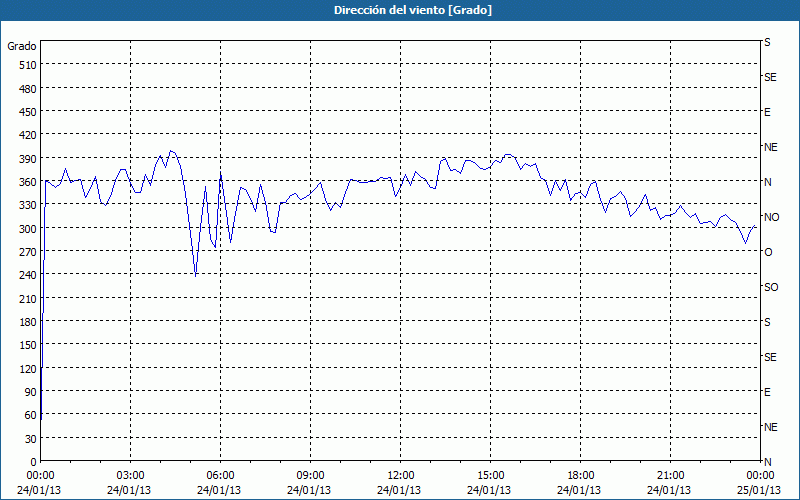Click the 24/01/13 date under 21:00

tap(669, 490)
